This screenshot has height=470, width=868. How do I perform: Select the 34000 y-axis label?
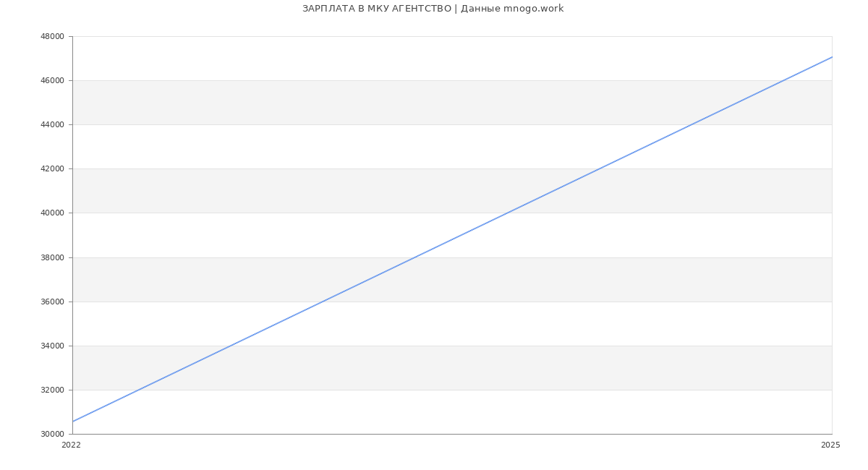coord(51,346)
